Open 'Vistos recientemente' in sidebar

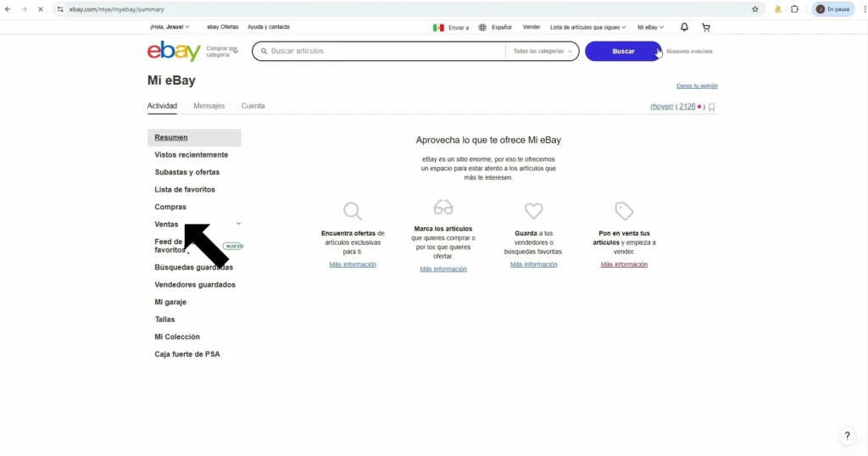click(x=191, y=155)
